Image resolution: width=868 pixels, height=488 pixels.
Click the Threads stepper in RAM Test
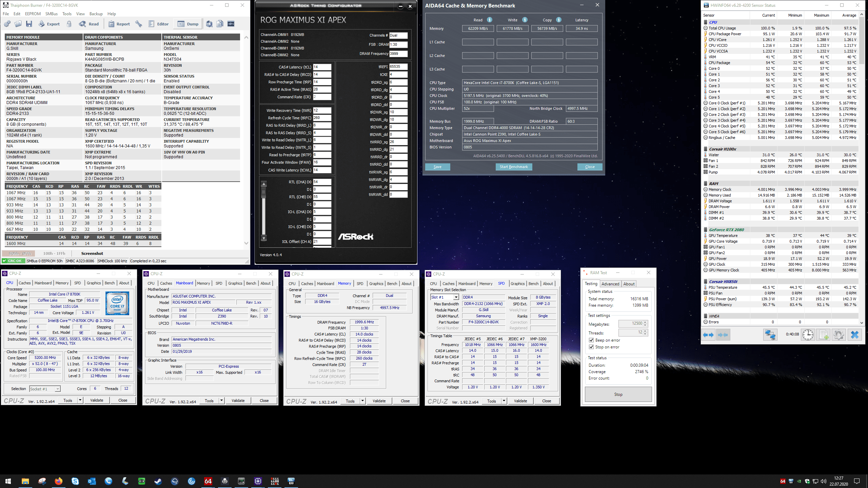(645, 333)
